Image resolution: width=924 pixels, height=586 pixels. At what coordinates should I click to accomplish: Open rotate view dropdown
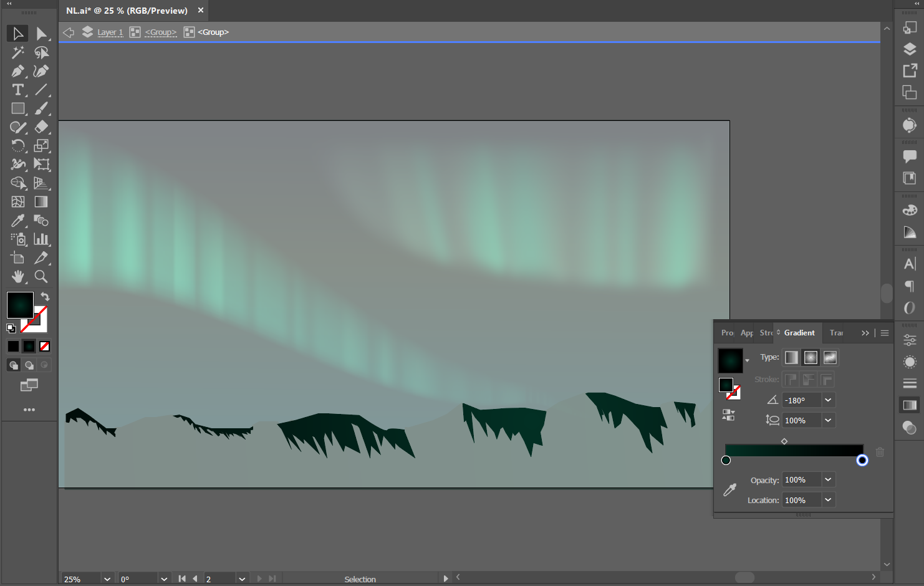[x=164, y=579]
